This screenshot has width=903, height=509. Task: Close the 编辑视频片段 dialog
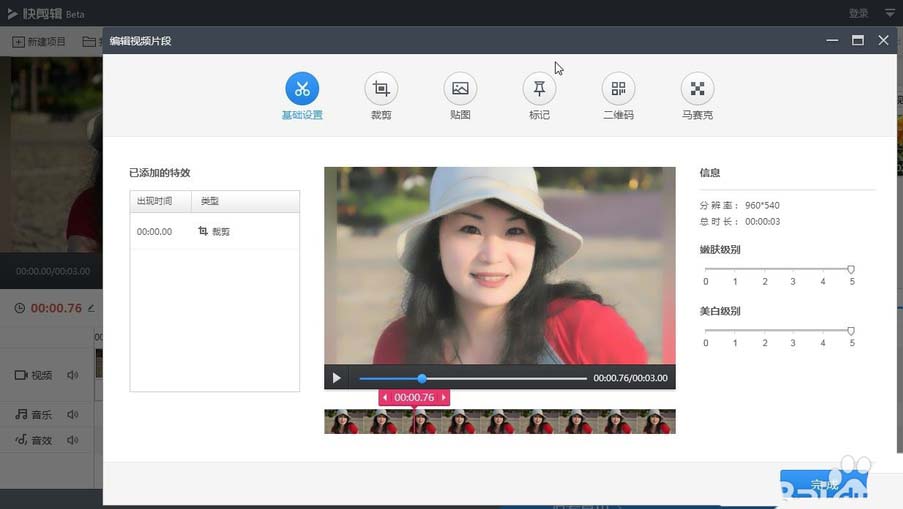883,40
